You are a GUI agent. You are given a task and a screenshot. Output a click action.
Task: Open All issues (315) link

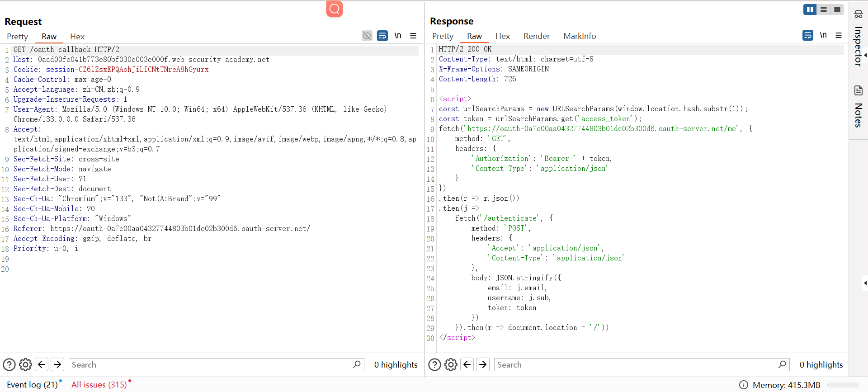[x=99, y=385]
